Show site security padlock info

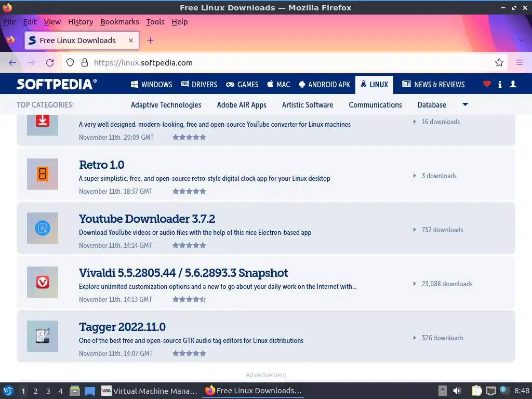pos(85,62)
